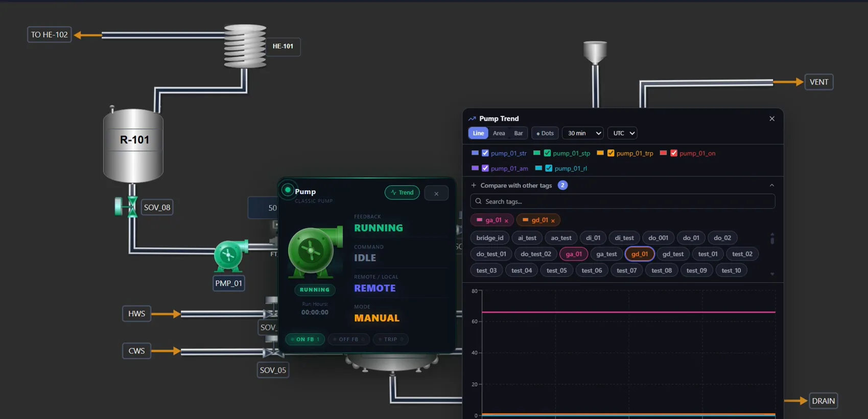Add the gd_test tag to comparison
Image resolution: width=868 pixels, height=419 pixels.
tap(673, 254)
